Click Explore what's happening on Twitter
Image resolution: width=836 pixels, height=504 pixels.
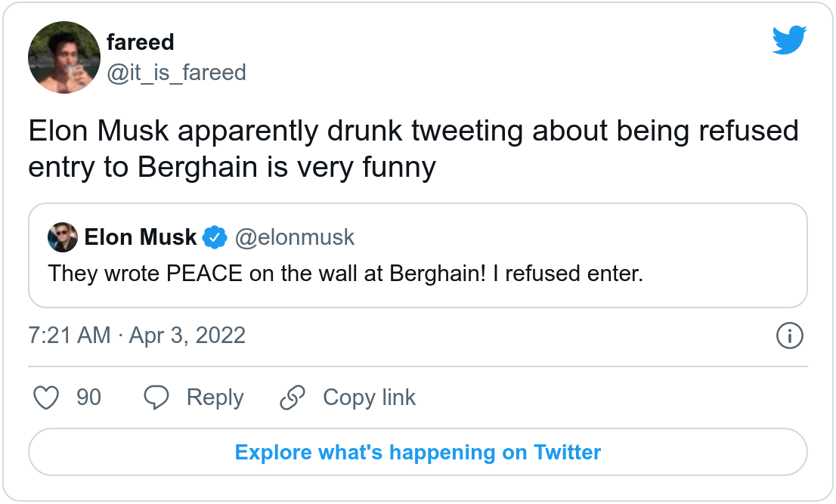tap(418, 453)
